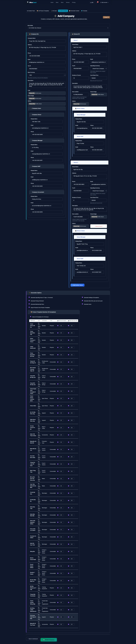136x644 pixels.
Task: Toggle Generate Users checkbox
Action: (82, 304)
